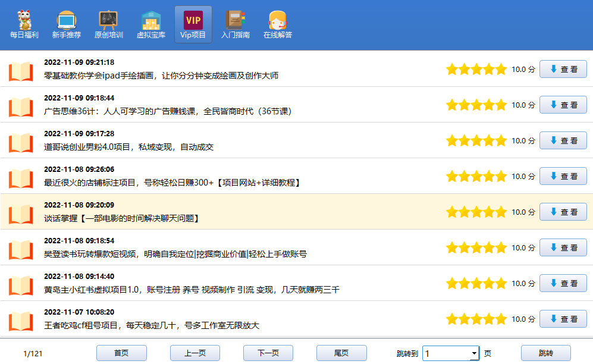Click star rating of 广告思维36计 row

tap(476, 105)
